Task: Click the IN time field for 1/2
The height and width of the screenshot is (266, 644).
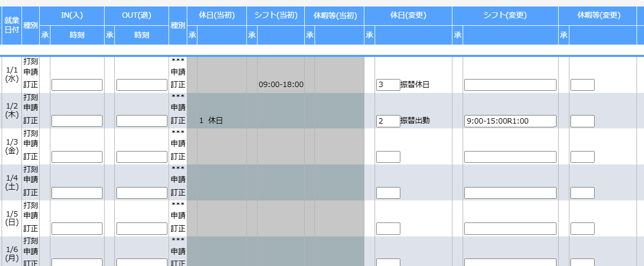Action: click(x=77, y=121)
